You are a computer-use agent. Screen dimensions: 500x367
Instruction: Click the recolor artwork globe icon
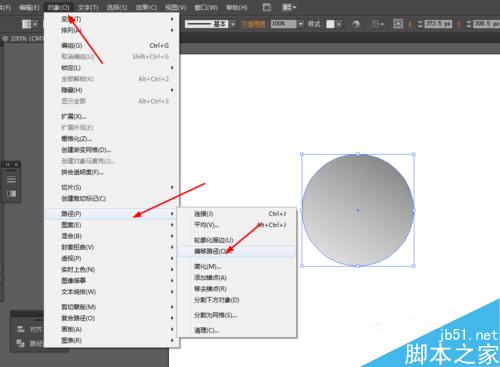pyautogui.click(x=356, y=24)
